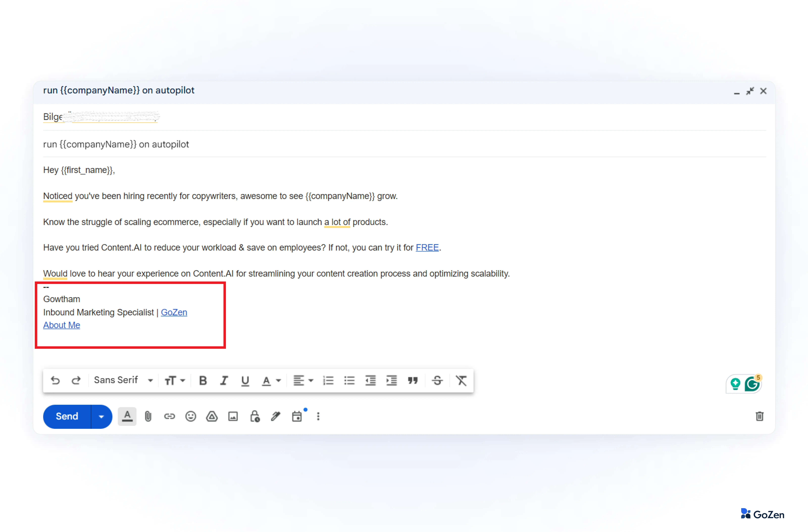The height and width of the screenshot is (532, 808).
Task: Insert signature with the pen icon
Action: 276,416
